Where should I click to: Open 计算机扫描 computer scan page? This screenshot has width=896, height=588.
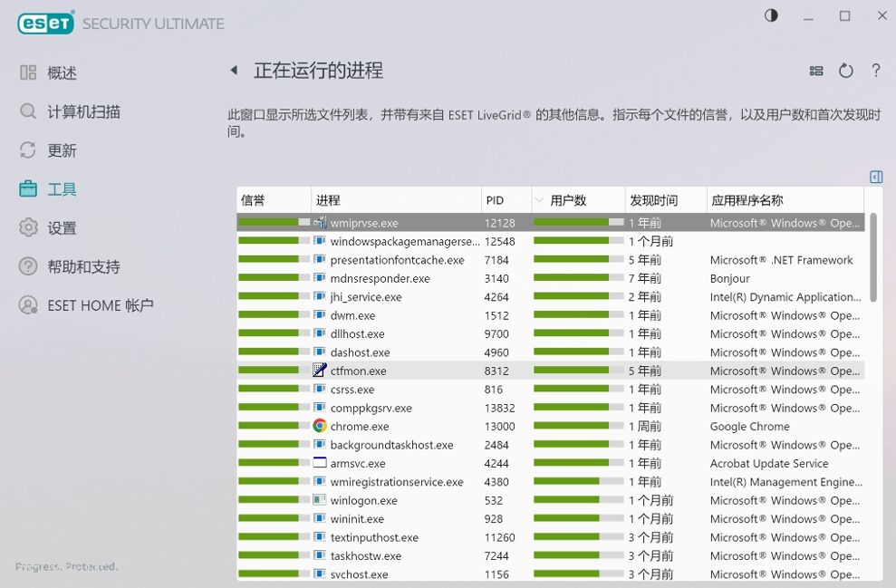83,112
